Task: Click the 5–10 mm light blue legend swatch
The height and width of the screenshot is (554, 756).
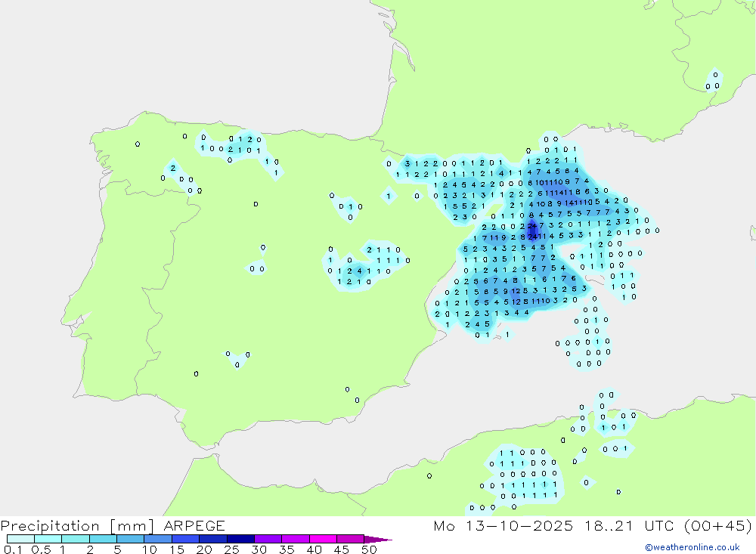Action: tap(131, 539)
